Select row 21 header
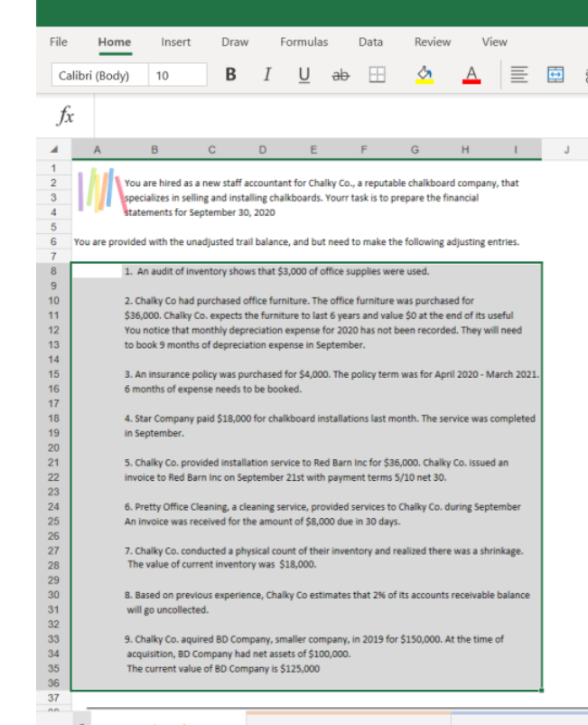Screen dimensions: 588x725 click(x=53, y=462)
